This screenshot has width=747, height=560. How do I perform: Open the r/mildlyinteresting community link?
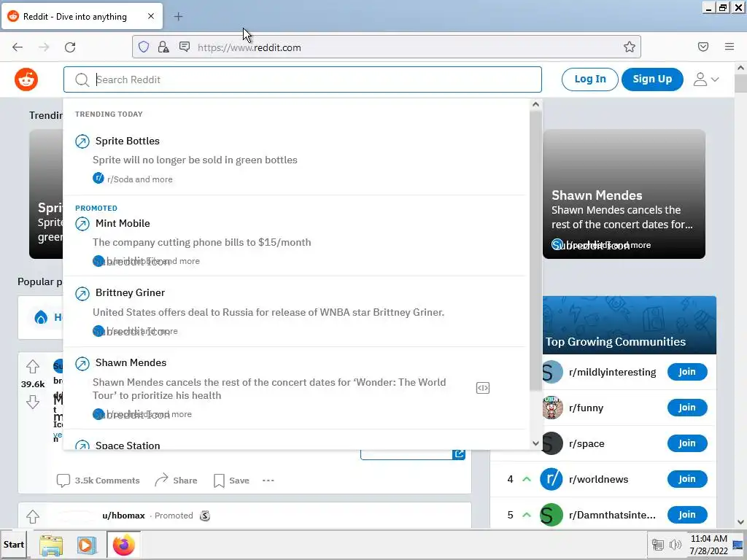pyautogui.click(x=612, y=372)
